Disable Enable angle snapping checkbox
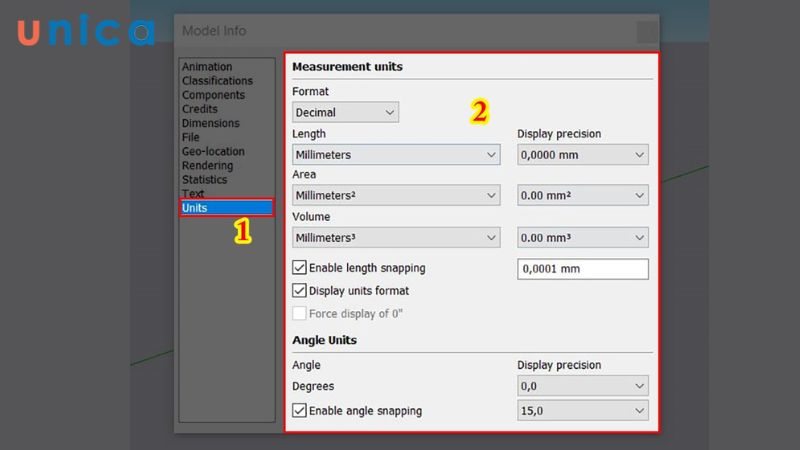This screenshot has width=800, height=450. [x=300, y=410]
